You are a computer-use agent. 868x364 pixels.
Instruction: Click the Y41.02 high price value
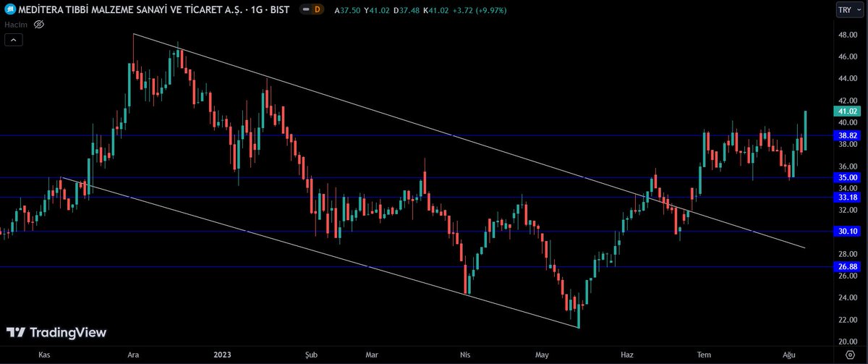click(375, 10)
